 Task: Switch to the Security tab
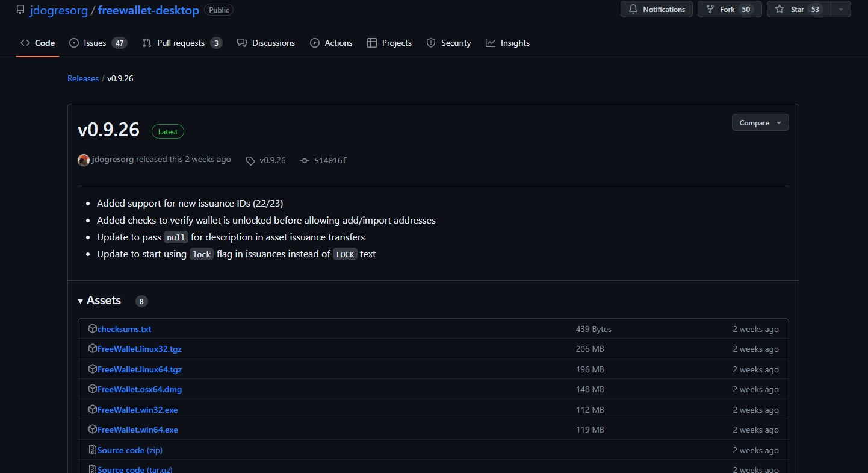(x=448, y=43)
